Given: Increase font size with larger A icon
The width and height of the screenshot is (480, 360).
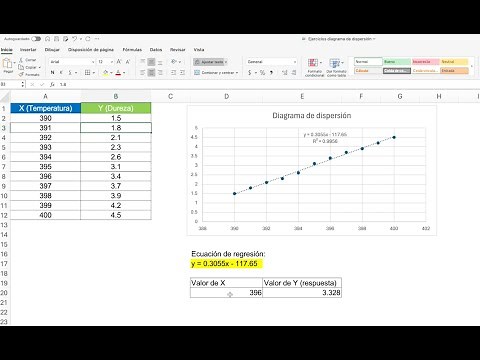Looking at the screenshot, I should [x=119, y=62].
